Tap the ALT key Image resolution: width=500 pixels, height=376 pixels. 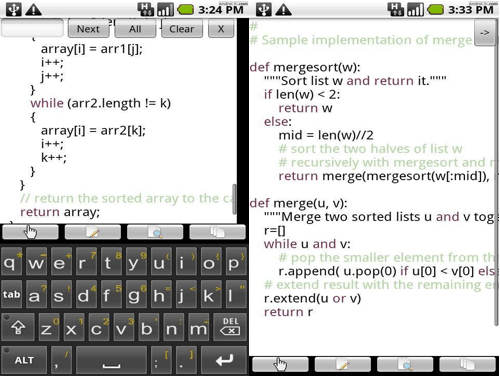pos(24,360)
